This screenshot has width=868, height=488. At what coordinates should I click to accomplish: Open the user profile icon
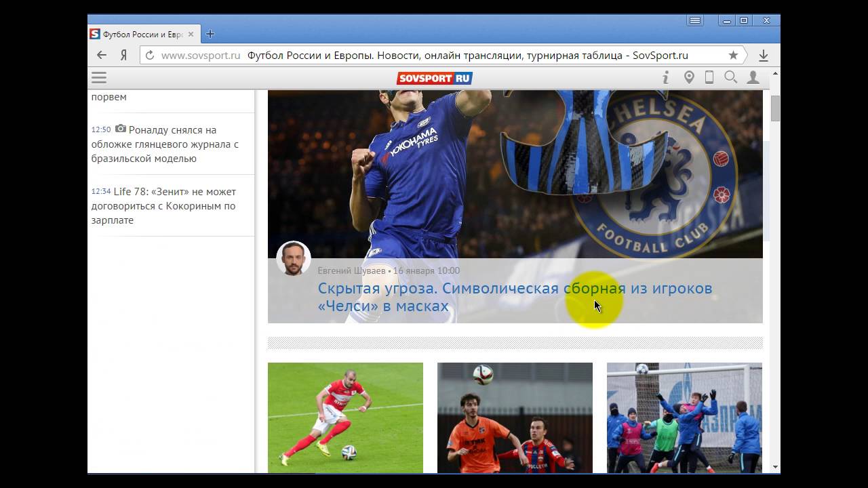[x=753, y=77]
